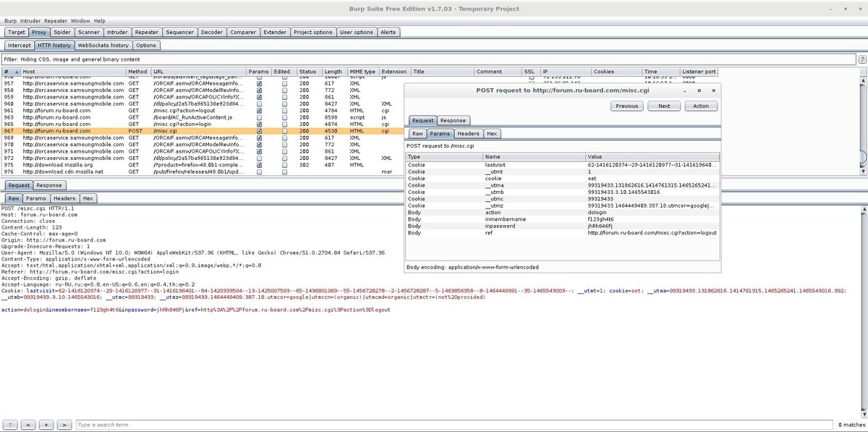Toggle Params checkbox for row 961
868x432 pixels.
[x=259, y=110]
